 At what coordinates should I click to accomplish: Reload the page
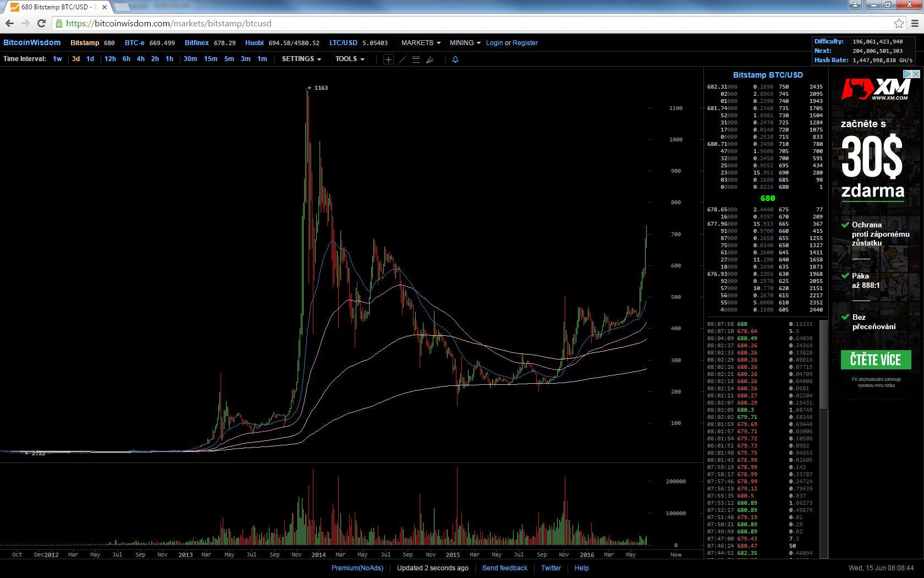point(41,23)
